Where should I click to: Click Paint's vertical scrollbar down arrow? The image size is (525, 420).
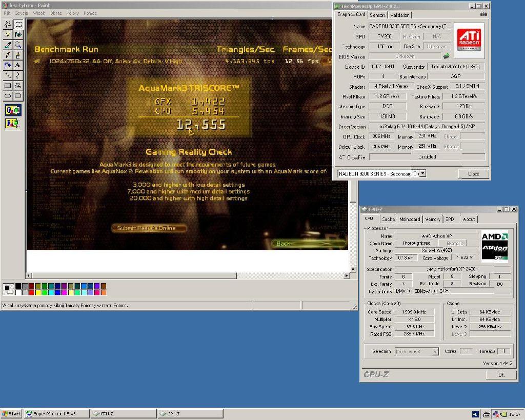click(353, 269)
